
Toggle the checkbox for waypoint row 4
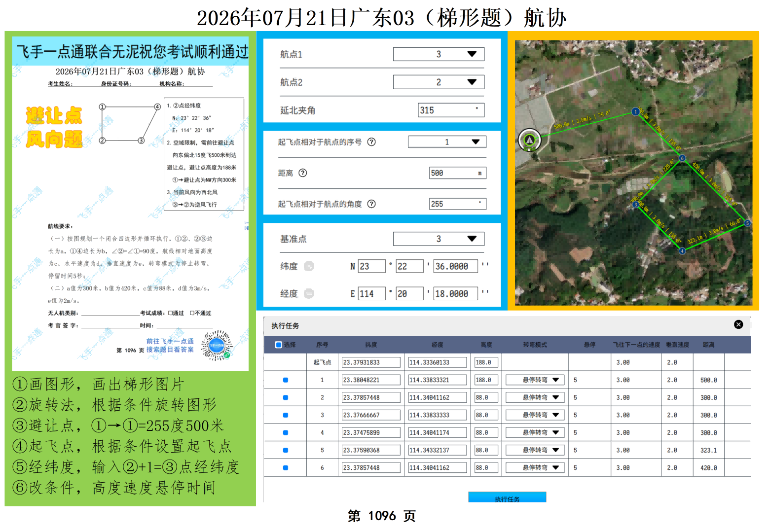click(x=285, y=433)
